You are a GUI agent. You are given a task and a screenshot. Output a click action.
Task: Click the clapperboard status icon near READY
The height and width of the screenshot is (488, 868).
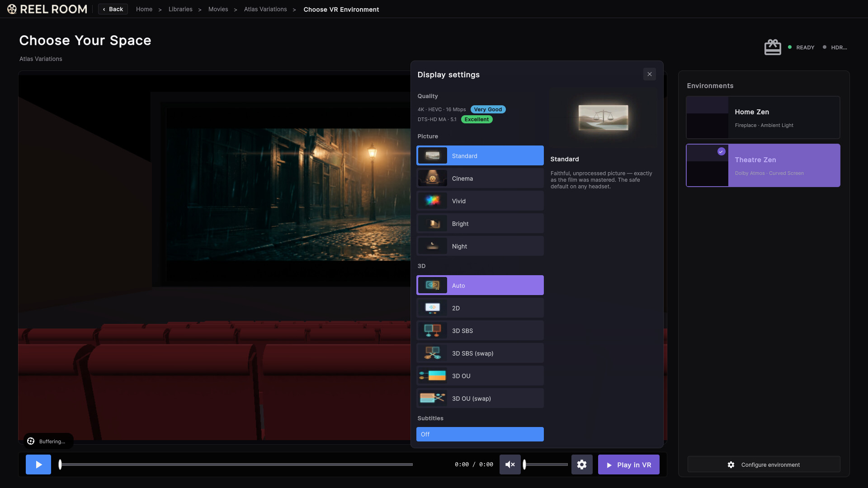[773, 47]
